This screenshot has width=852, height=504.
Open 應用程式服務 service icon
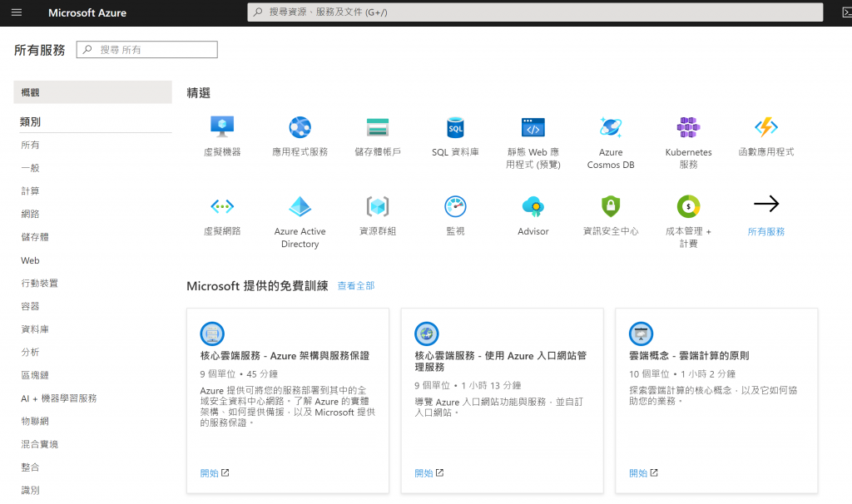coord(300,127)
